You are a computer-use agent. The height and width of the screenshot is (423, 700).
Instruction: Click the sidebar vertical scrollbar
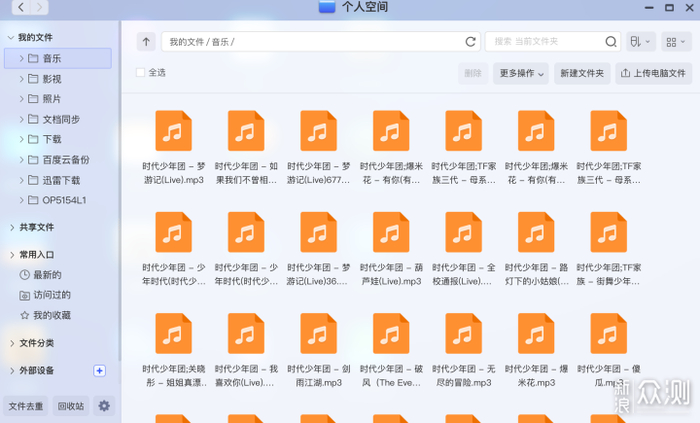(119, 192)
